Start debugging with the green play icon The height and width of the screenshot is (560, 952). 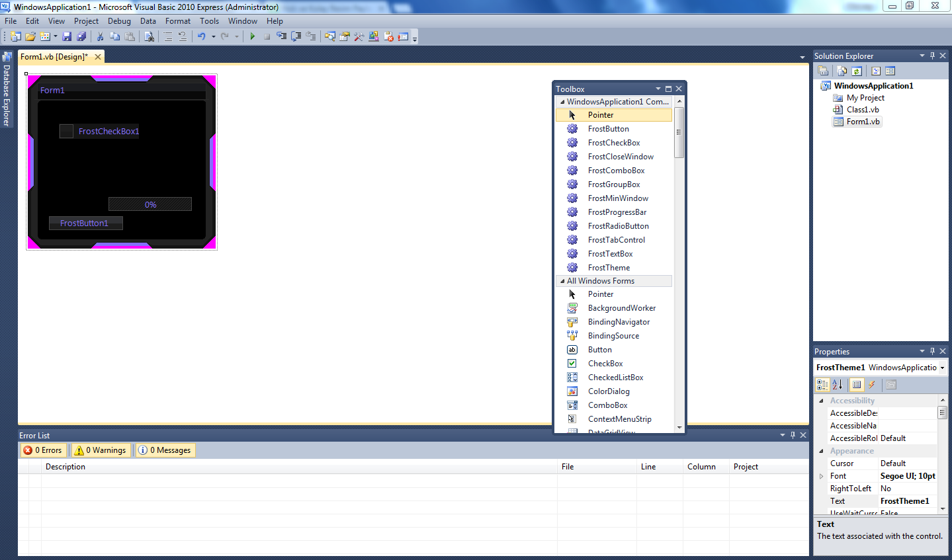252,37
